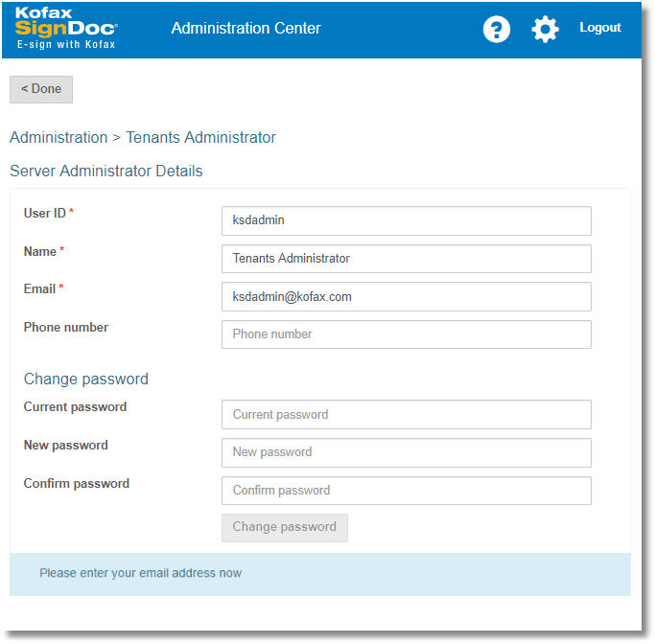Click the Email label with red asterisk

43,288
